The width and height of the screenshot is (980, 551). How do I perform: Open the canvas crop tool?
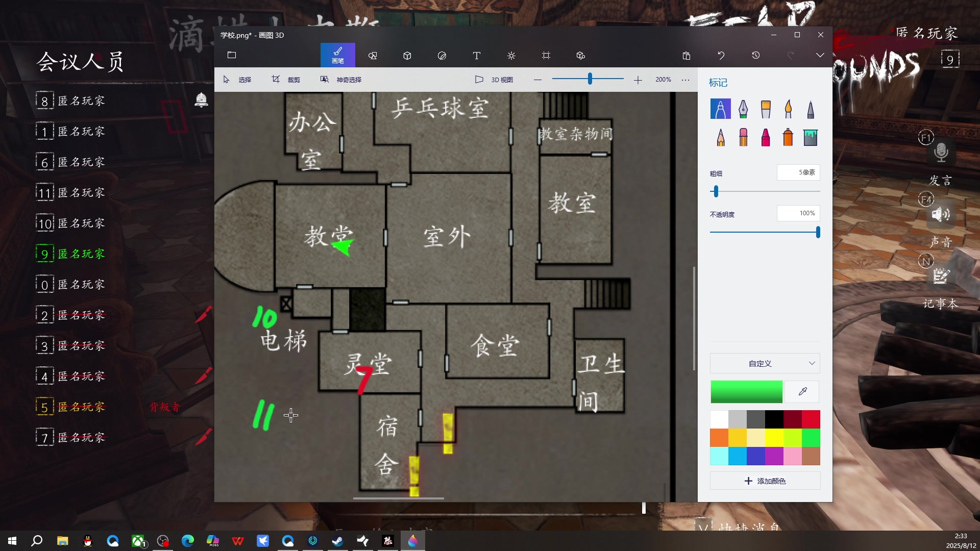click(546, 55)
